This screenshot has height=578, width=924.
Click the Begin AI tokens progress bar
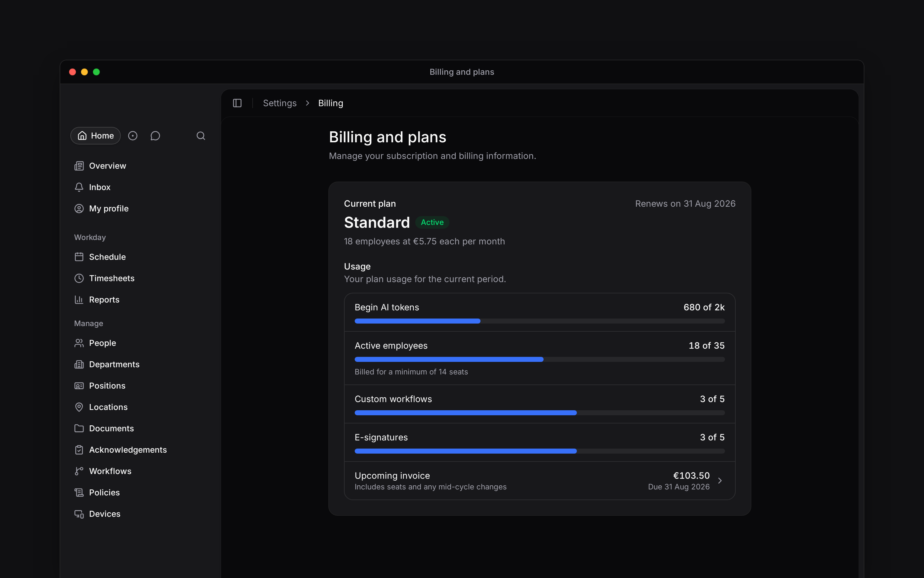click(x=540, y=321)
